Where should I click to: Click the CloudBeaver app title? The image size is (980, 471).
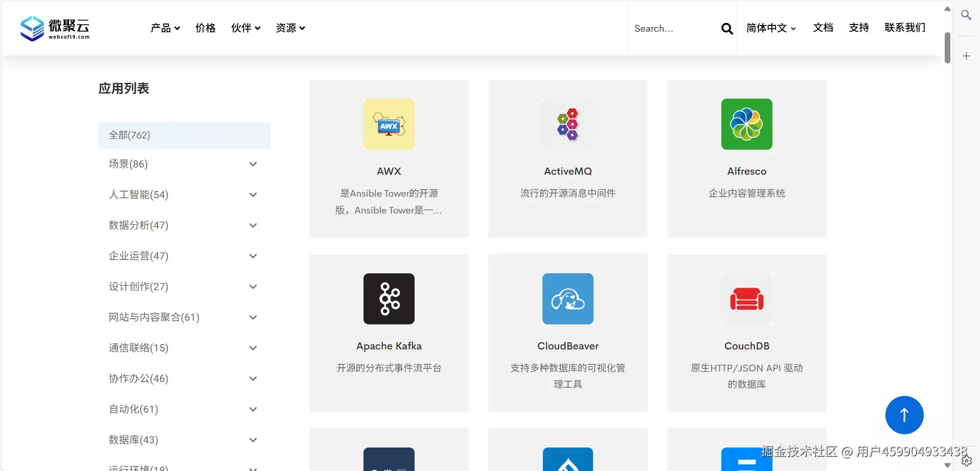pos(568,346)
